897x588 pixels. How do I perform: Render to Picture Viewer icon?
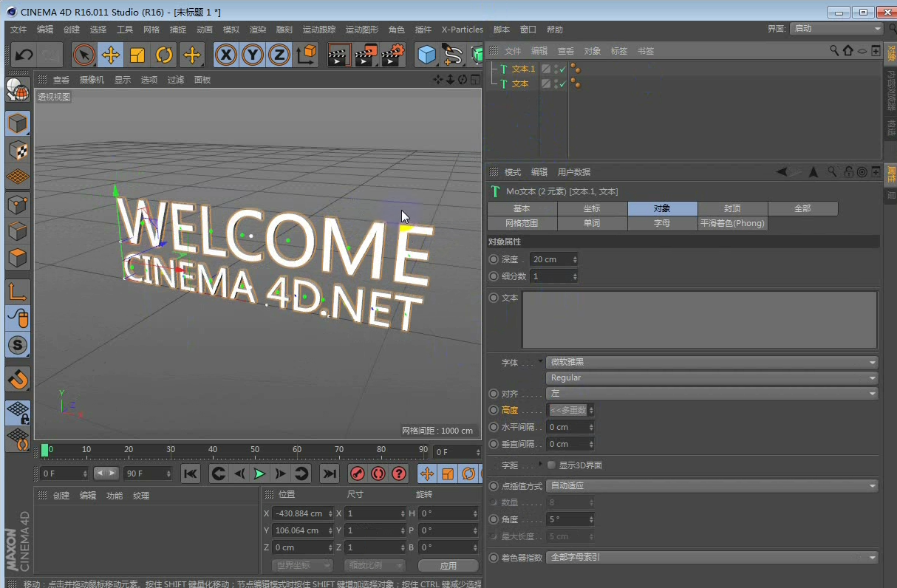366,55
